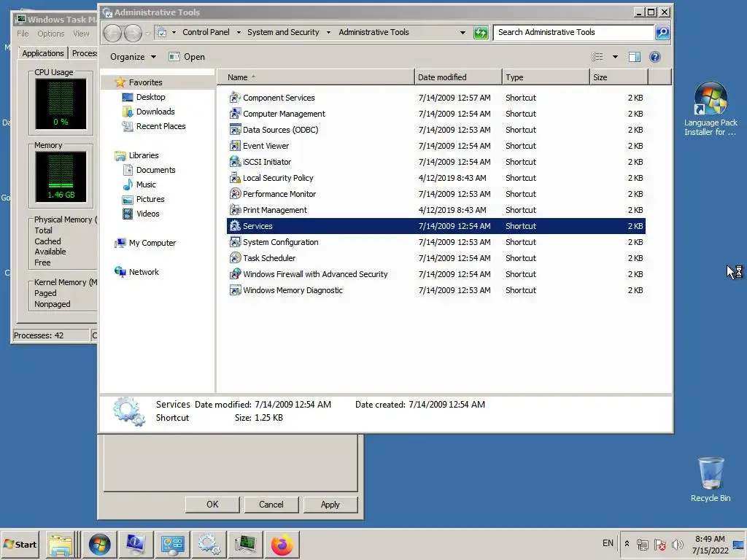Select the Computer Management shortcut icon

tap(235, 114)
